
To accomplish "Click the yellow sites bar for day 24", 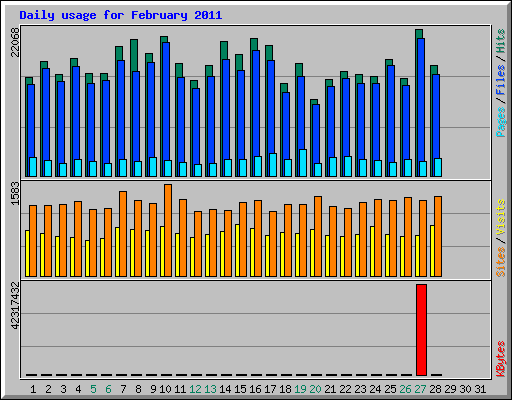I will click(x=372, y=251).
